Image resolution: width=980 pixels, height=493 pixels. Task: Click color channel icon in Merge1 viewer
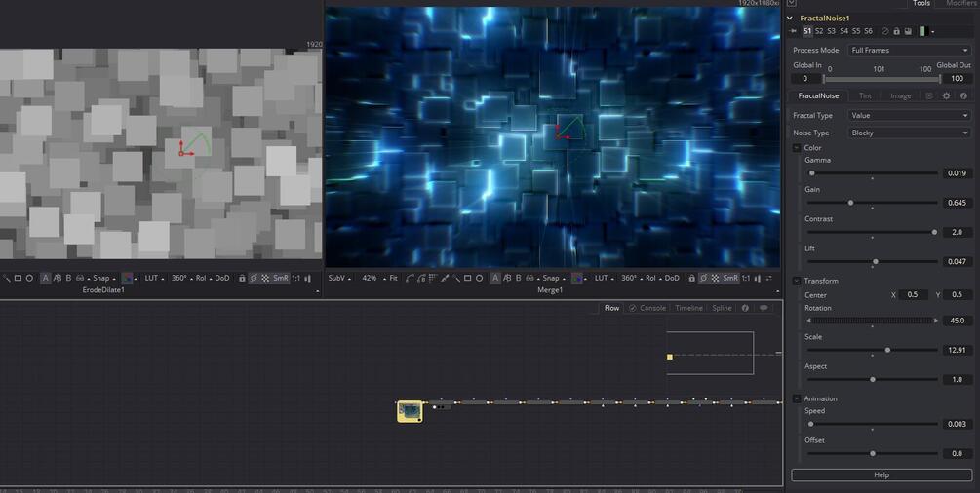click(577, 278)
